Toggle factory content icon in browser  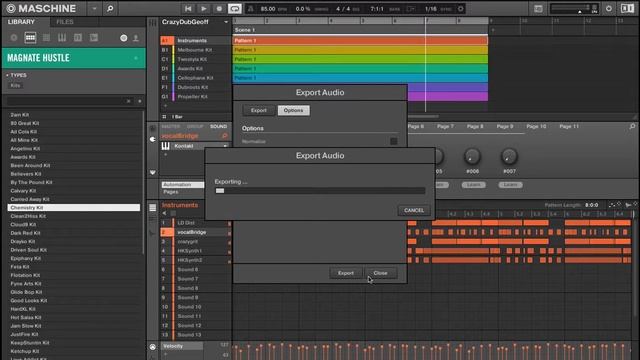click(124, 38)
